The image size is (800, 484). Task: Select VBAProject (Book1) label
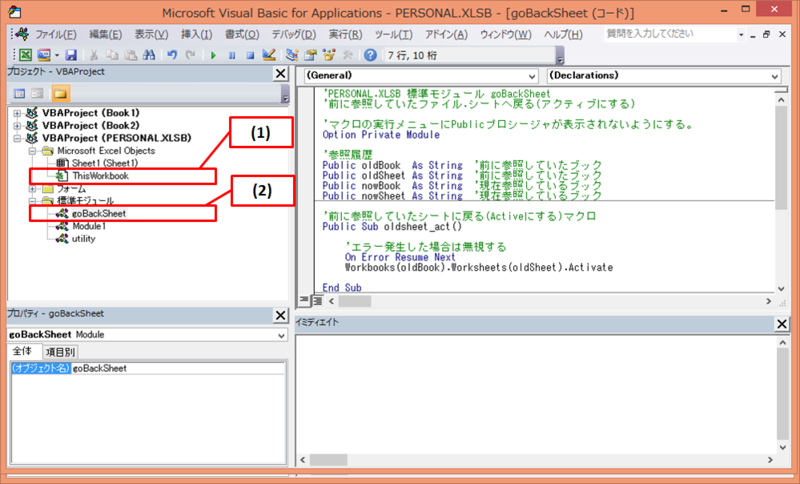(x=91, y=113)
